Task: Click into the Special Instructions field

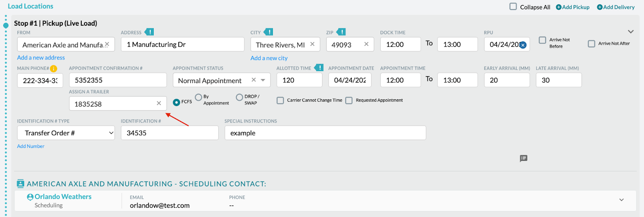Action: 325,133
